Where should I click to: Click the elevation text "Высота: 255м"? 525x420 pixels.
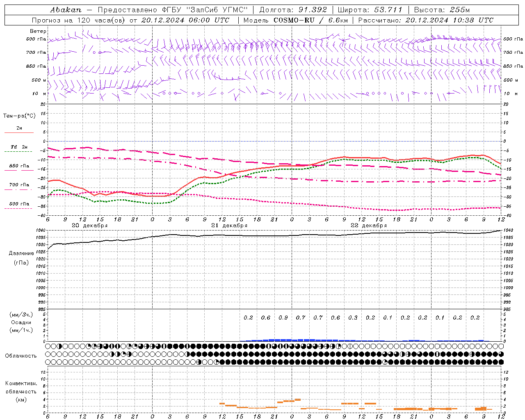tap(442, 9)
